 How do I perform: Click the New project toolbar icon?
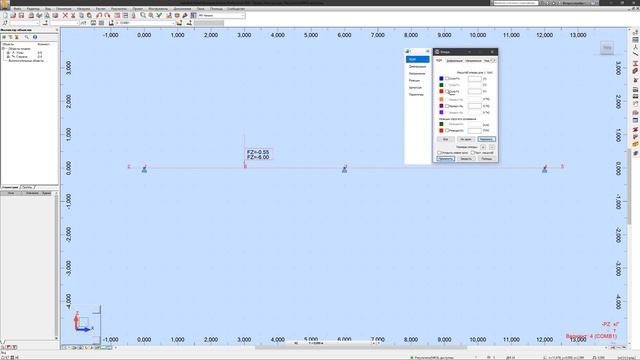point(5,15)
